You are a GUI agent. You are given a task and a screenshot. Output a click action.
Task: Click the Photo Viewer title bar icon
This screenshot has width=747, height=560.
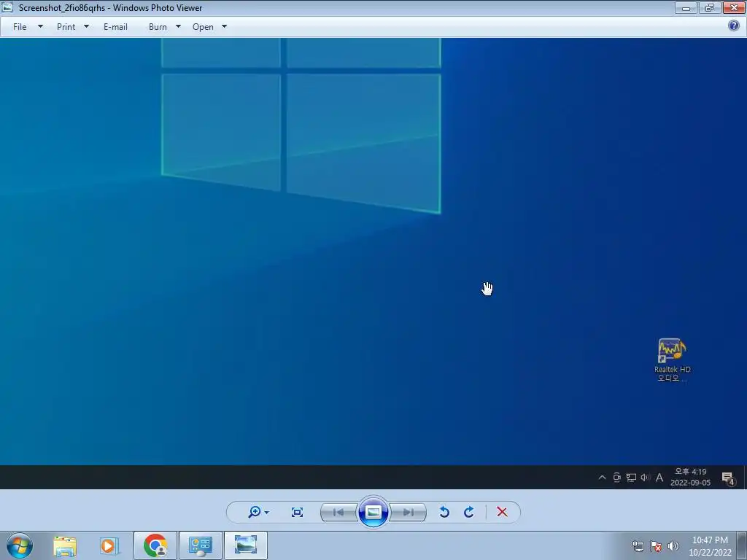(x=7, y=7)
